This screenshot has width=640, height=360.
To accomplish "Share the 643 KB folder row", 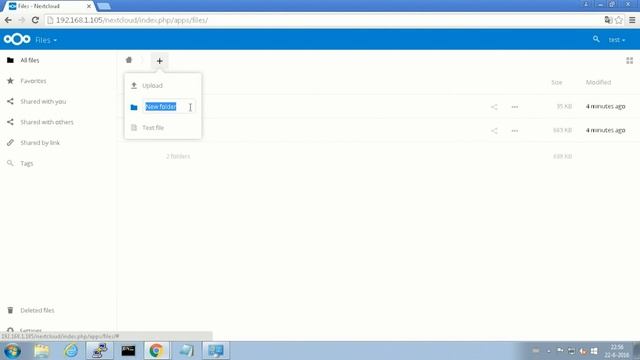I will point(494,131).
